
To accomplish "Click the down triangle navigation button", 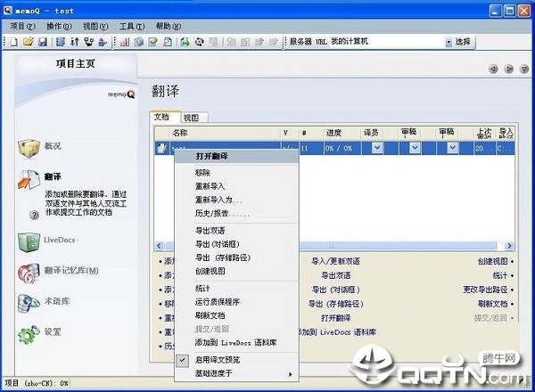I will (x=524, y=69).
